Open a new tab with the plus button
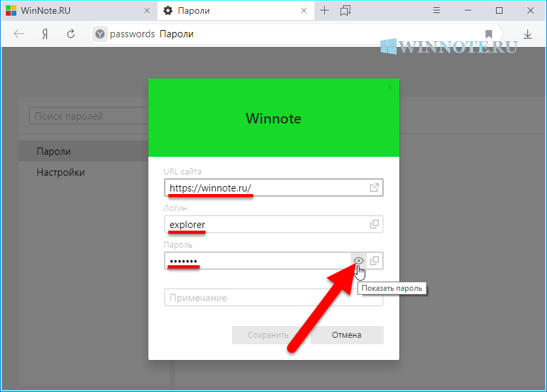 324,10
